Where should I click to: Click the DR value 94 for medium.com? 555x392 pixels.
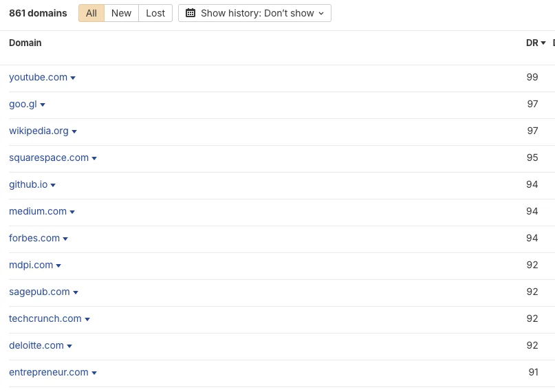pos(532,211)
